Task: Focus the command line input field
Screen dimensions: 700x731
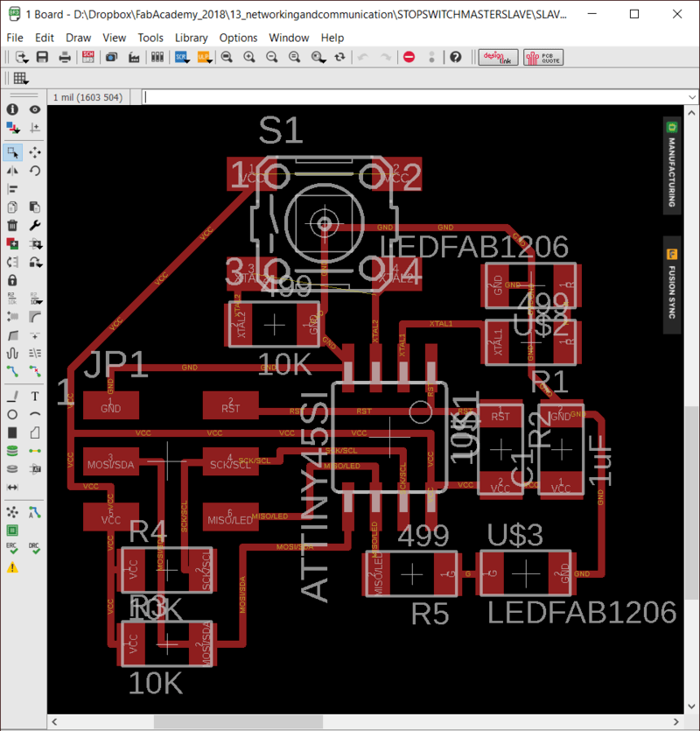Action: pos(415,97)
